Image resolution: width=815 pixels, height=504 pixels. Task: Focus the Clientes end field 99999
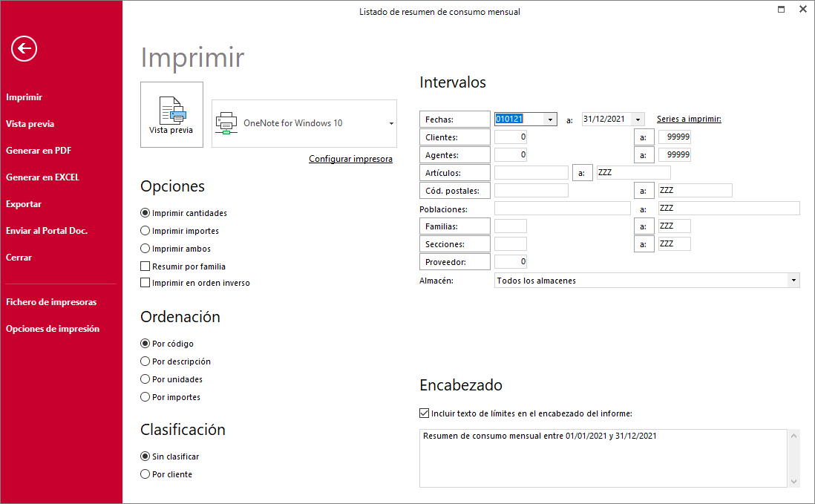tap(675, 137)
